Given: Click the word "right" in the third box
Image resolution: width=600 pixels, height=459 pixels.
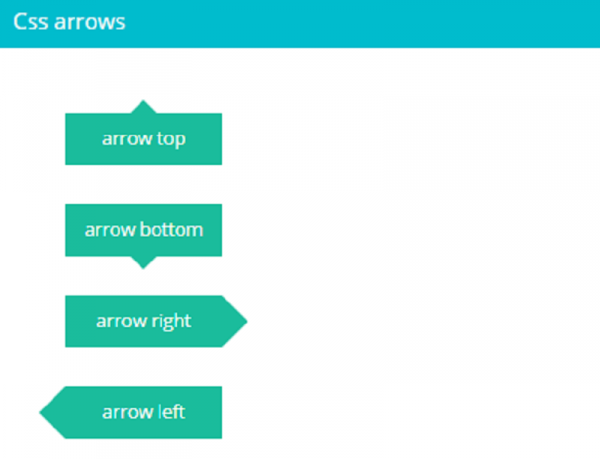Looking at the screenshot, I should [x=170, y=321].
